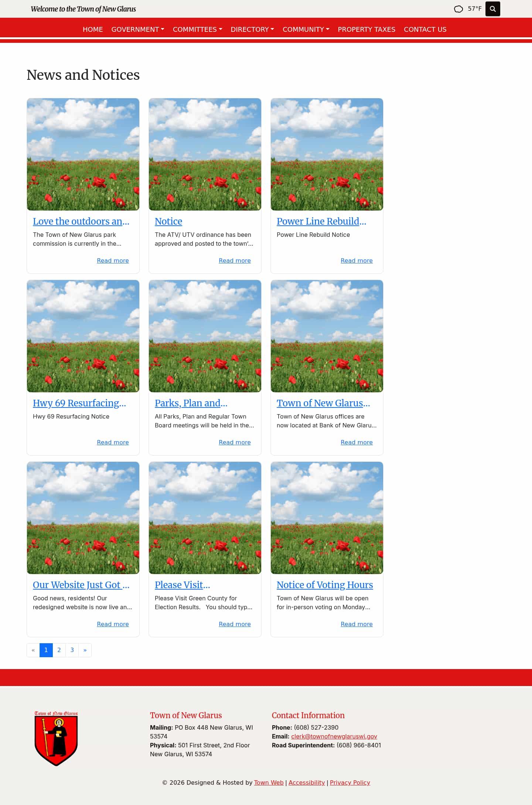Click Read more on Parks, Plan meetings card
Screen dimensions: 532x805
[x=235, y=442]
